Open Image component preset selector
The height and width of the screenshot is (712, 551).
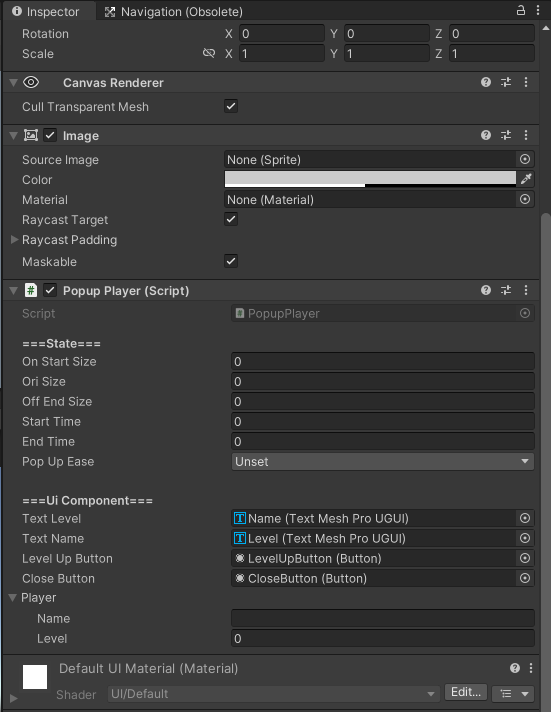506,135
